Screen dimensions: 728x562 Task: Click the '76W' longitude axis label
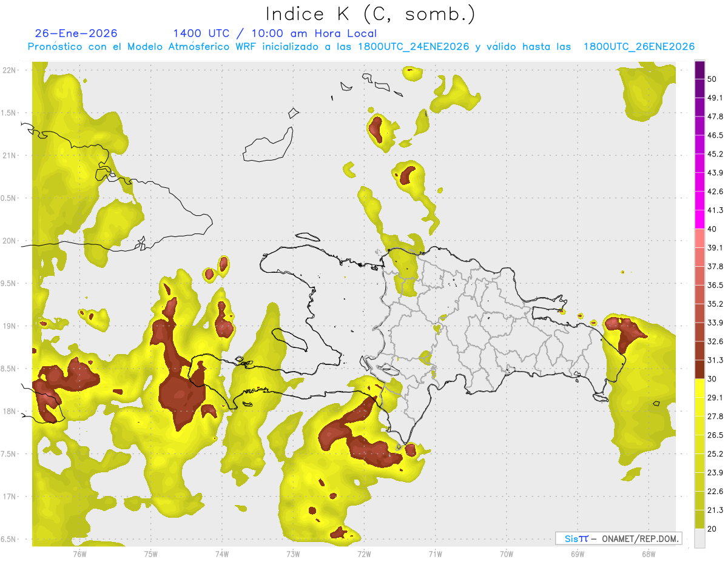[x=79, y=554]
